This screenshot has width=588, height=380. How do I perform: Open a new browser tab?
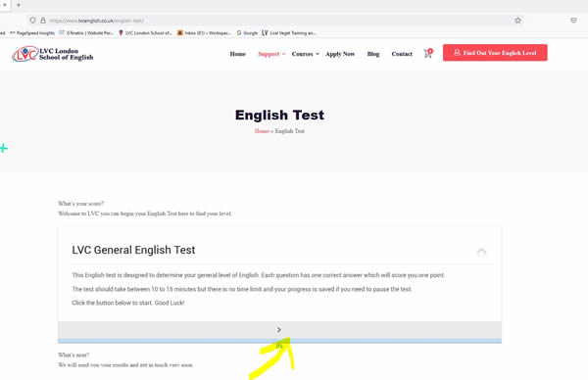19,5
